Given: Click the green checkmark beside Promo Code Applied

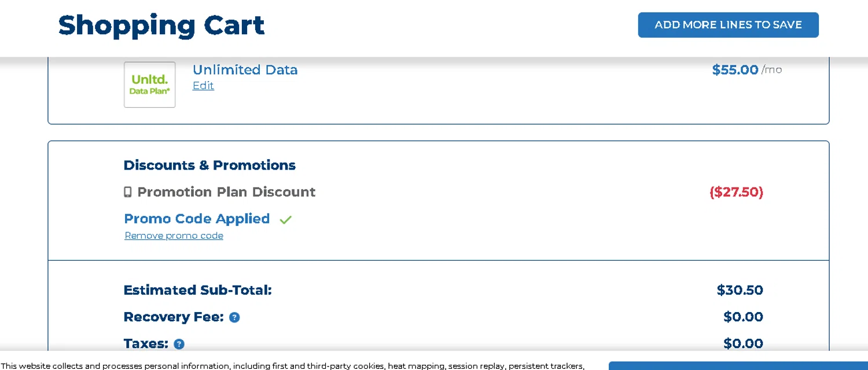Looking at the screenshot, I should point(285,220).
